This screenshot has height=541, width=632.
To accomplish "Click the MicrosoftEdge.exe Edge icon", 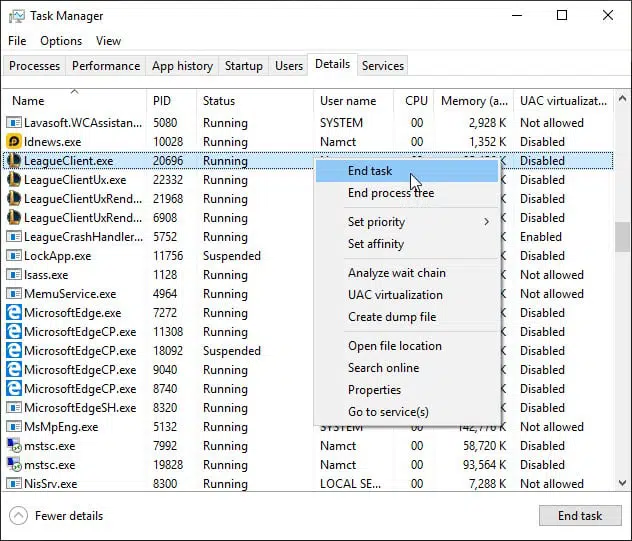I will pos(14,313).
